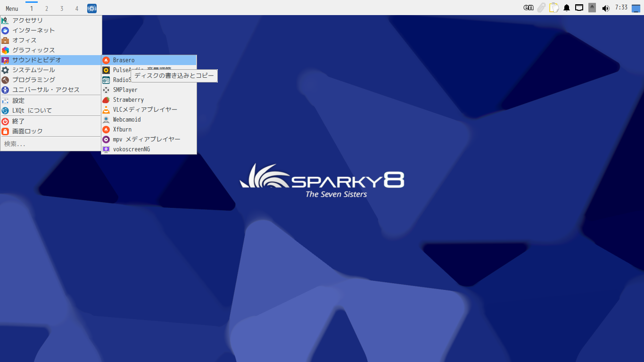Lock the screen with 画面ロック
Screen dimensions: 644x362
pyautogui.click(x=51, y=132)
